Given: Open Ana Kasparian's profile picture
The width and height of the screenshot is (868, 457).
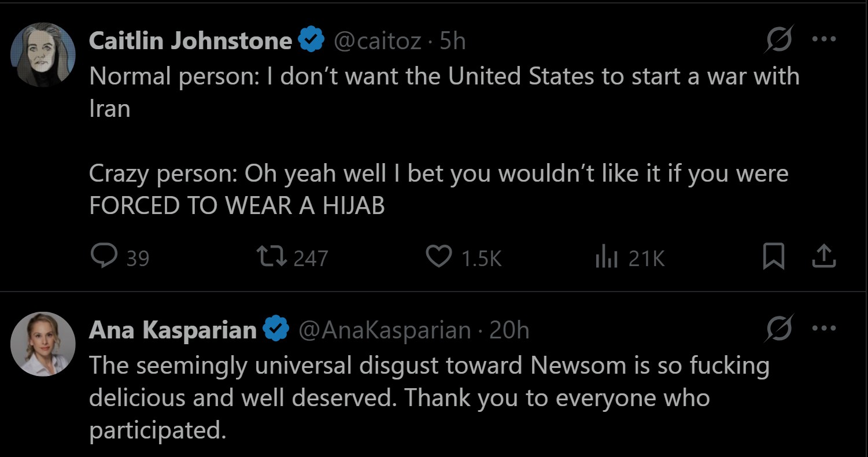Looking at the screenshot, I should click(x=43, y=344).
